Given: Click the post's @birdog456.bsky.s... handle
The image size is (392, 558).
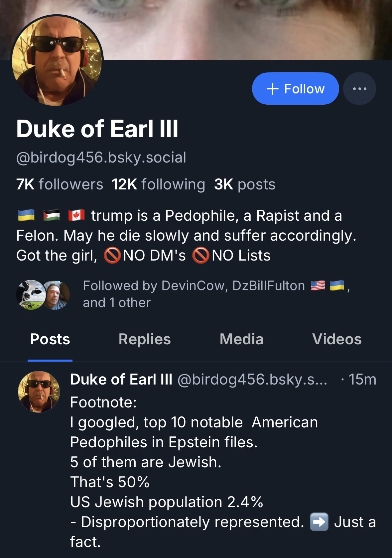Looking at the screenshot, I should tap(252, 380).
